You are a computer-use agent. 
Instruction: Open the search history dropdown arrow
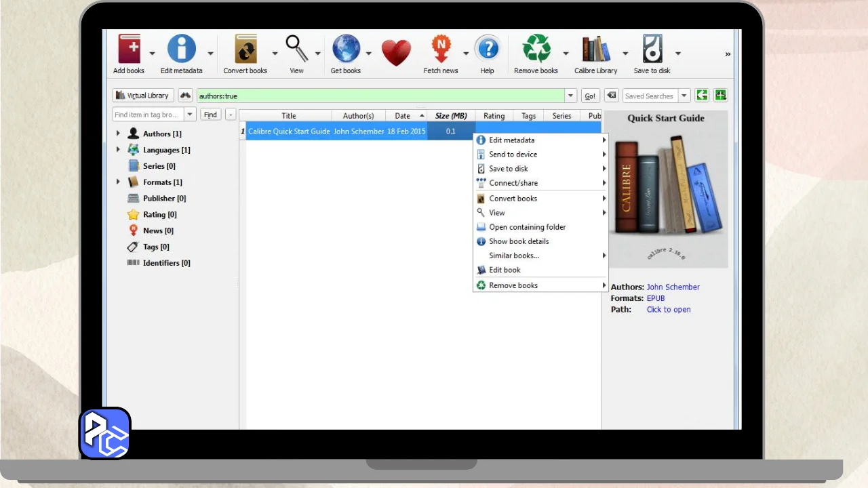pyautogui.click(x=571, y=96)
